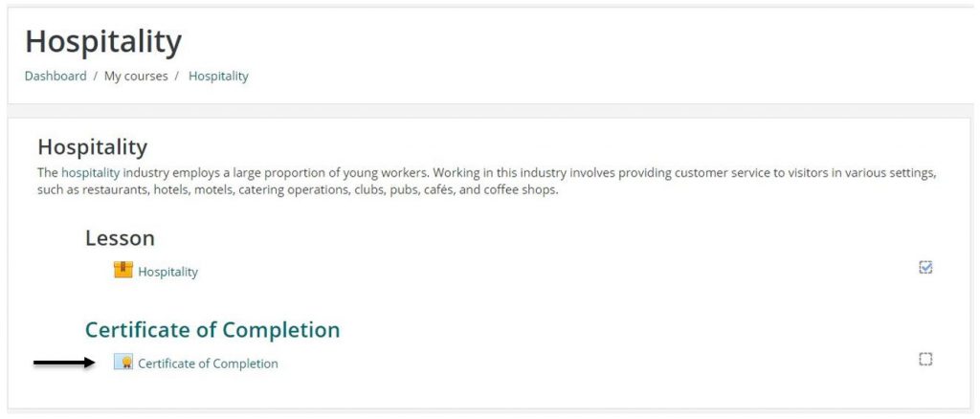Click the black arrow pointing at the certificate
The width and height of the screenshot is (980, 419).
[x=64, y=363]
